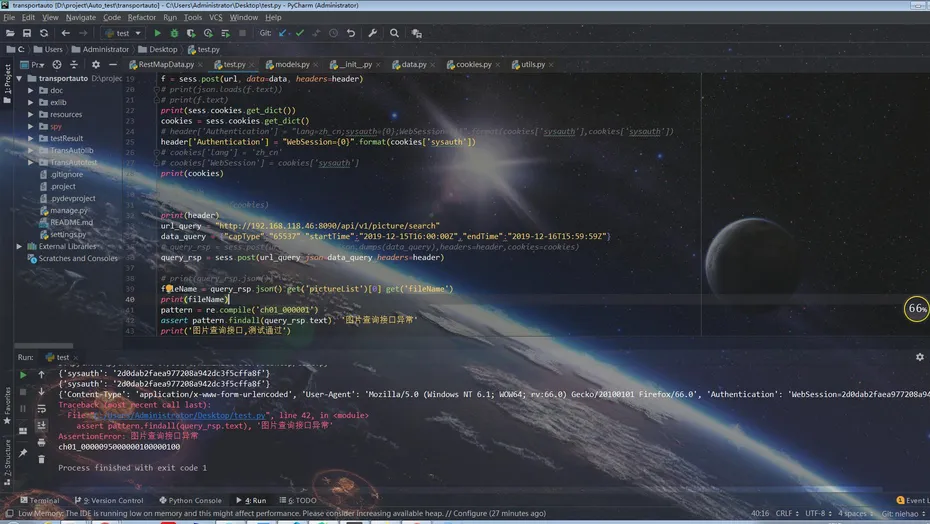Toggle tool window bars at bottom-left corner

8,513
